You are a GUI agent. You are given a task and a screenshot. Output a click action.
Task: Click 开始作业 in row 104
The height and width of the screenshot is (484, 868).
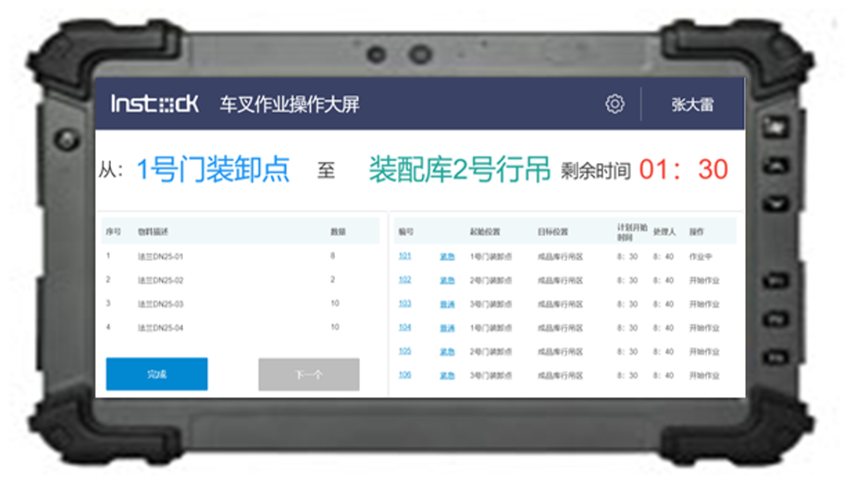[x=703, y=328]
